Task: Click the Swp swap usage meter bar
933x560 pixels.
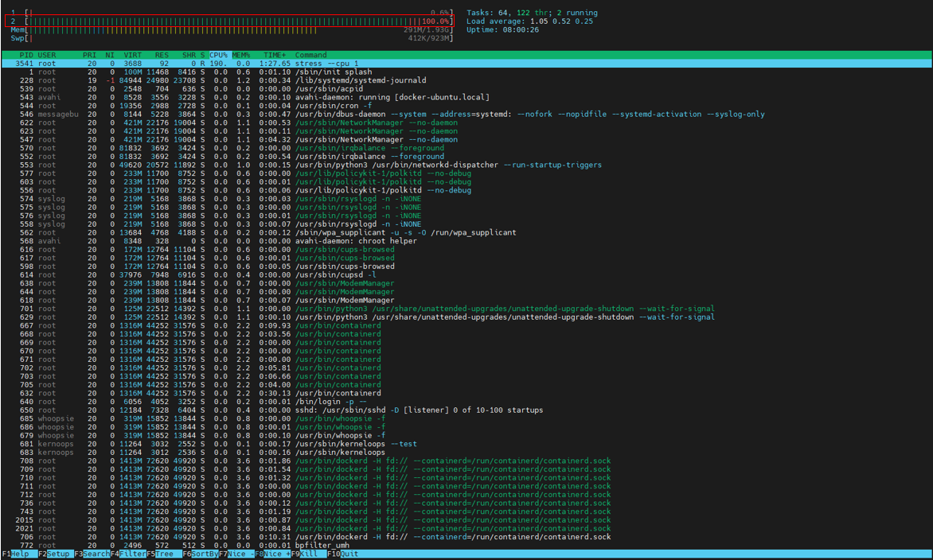Action: [x=232, y=38]
